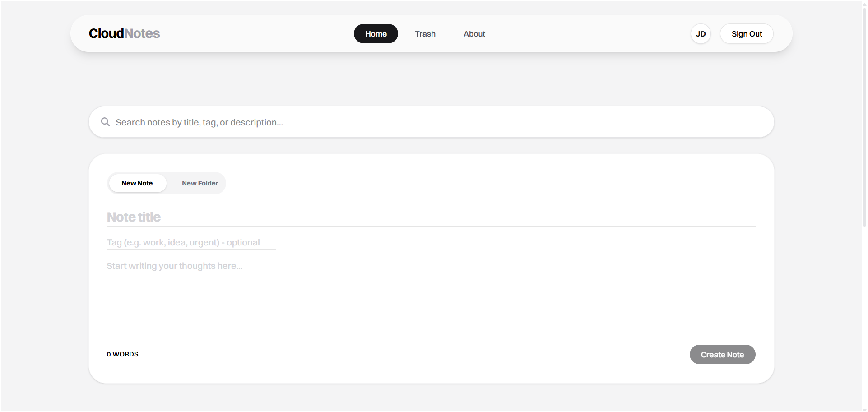Screen dimensions: 868x412
Task: Switch to the New Folder tab
Action: click(200, 183)
